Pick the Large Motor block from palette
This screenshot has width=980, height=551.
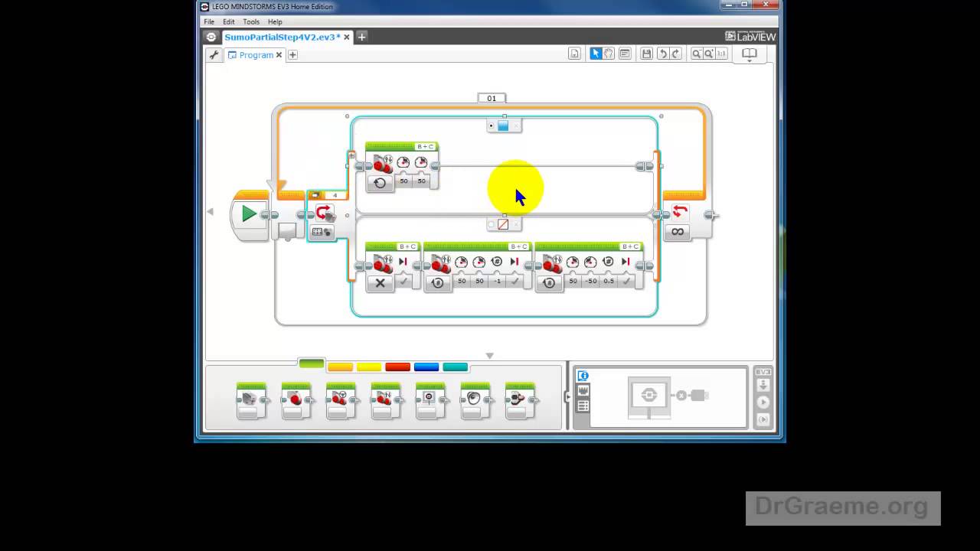[x=296, y=400]
